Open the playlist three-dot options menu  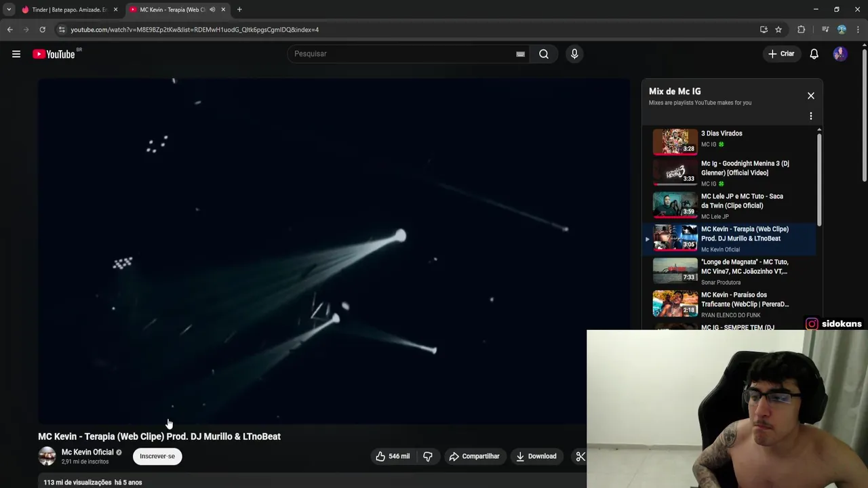[x=810, y=116]
